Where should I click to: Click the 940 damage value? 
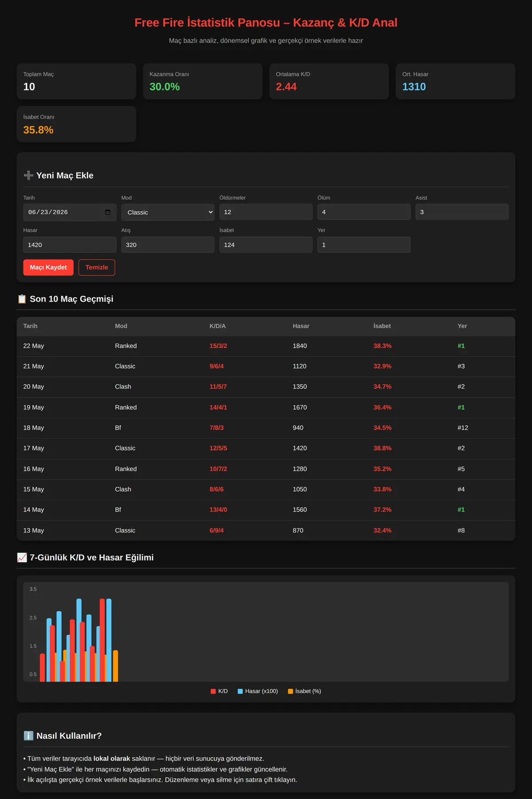click(298, 428)
